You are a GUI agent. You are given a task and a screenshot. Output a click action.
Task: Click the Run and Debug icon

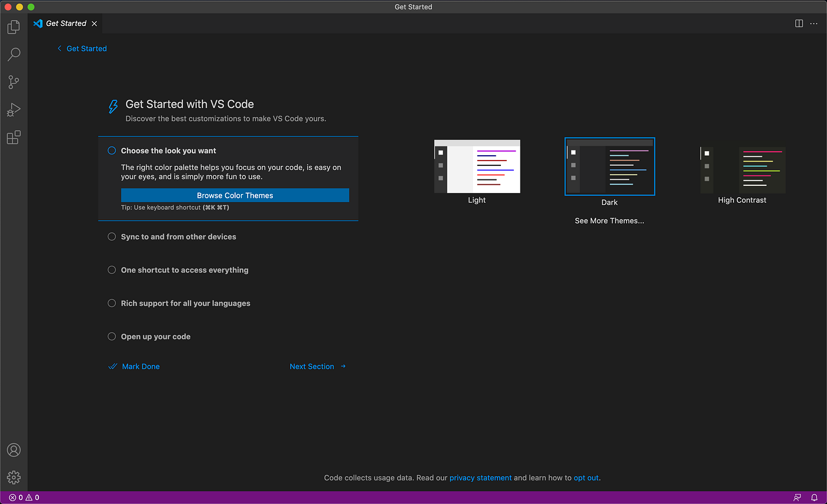13,110
